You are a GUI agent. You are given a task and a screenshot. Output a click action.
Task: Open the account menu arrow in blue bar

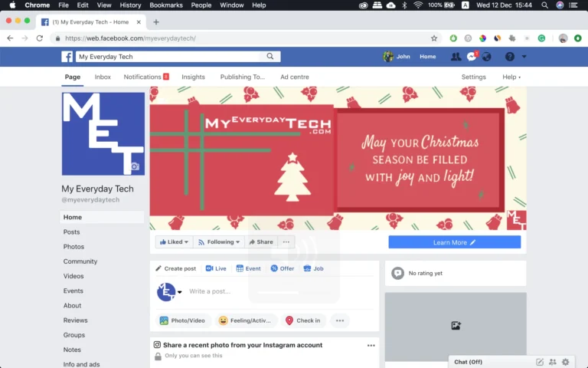(524, 57)
